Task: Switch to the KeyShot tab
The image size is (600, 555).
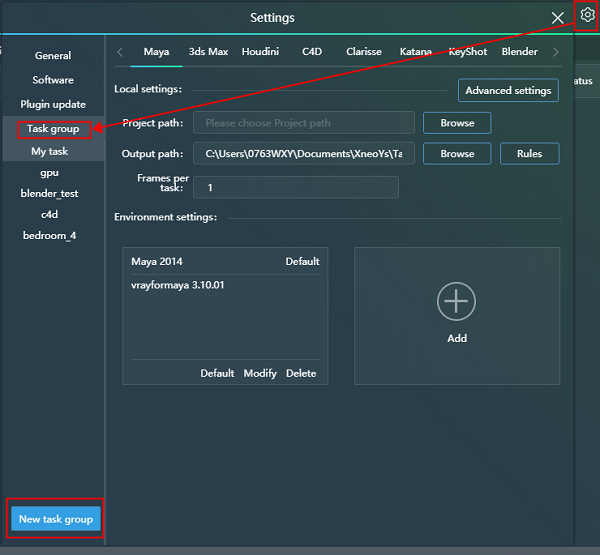Action: click(468, 52)
